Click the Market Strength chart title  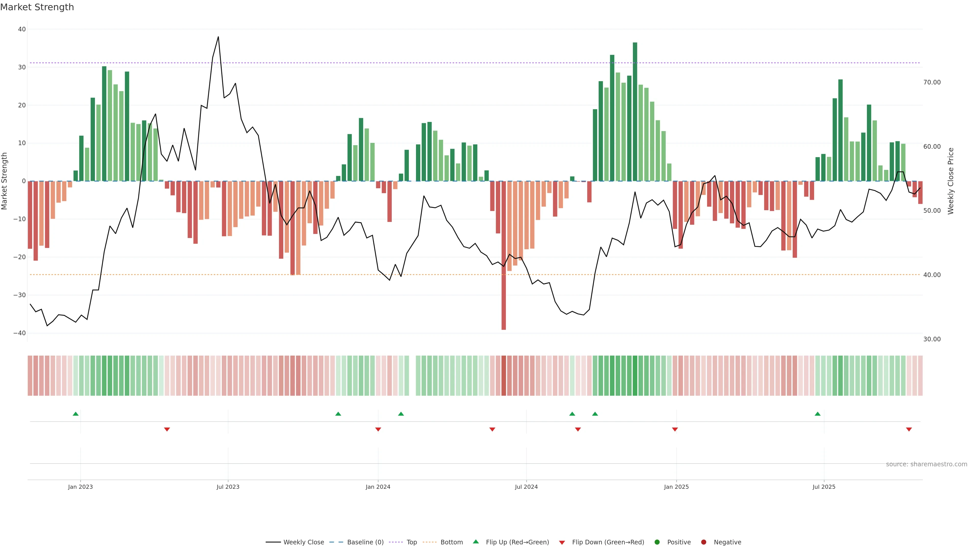click(x=37, y=7)
